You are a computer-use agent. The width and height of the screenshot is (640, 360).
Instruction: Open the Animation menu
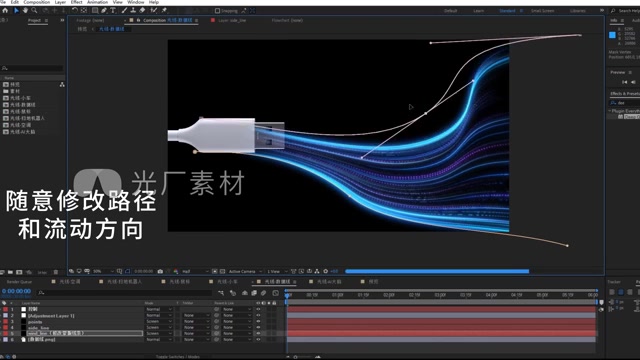(x=98, y=2)
